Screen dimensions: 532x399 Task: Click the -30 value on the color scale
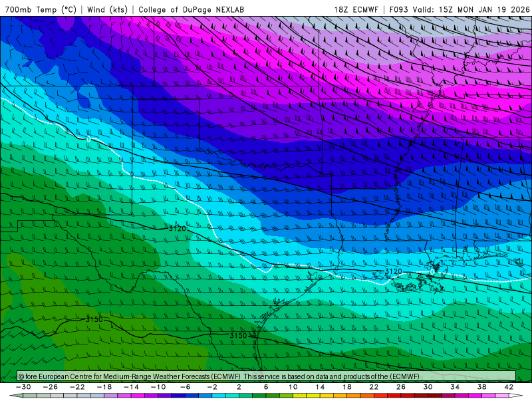pyautogui.click(x=23, y=387)
